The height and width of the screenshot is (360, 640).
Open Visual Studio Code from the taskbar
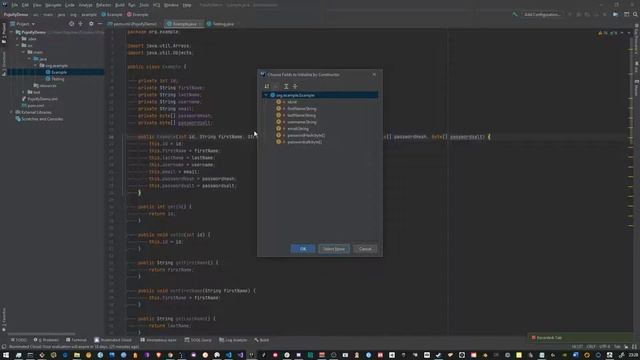[x=229, y=355]
